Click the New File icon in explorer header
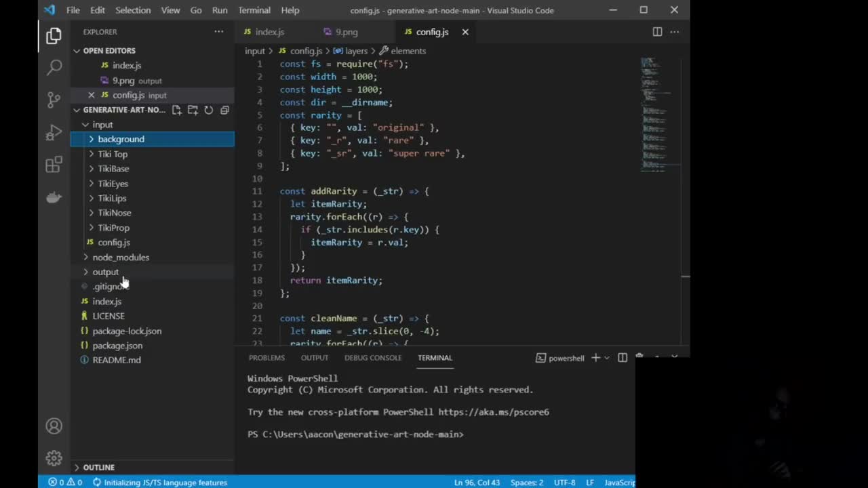Screen dimensions: 868x488 [x=176, y=110]
